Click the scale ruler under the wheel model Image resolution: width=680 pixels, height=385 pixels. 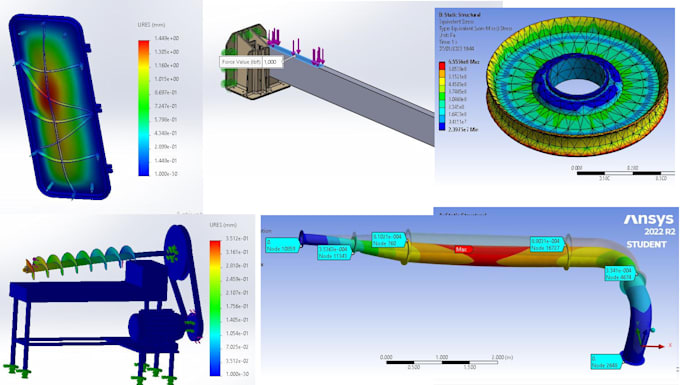[x=626, y=173]
